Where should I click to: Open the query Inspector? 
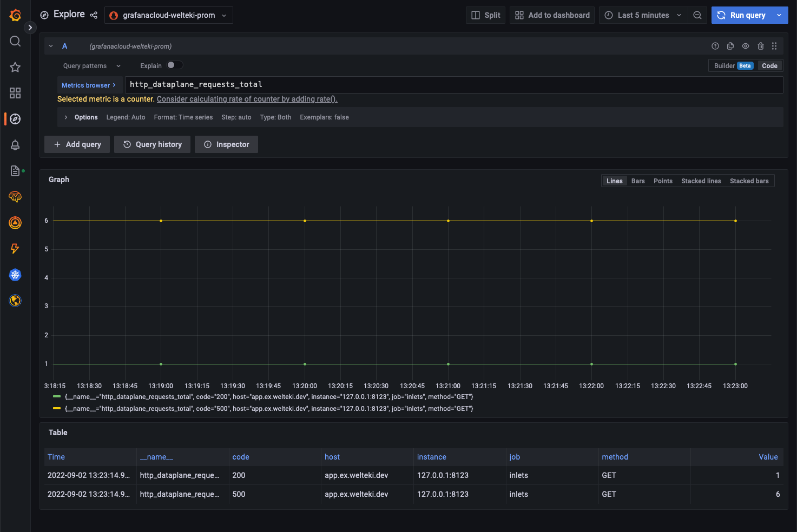[226, 144]
